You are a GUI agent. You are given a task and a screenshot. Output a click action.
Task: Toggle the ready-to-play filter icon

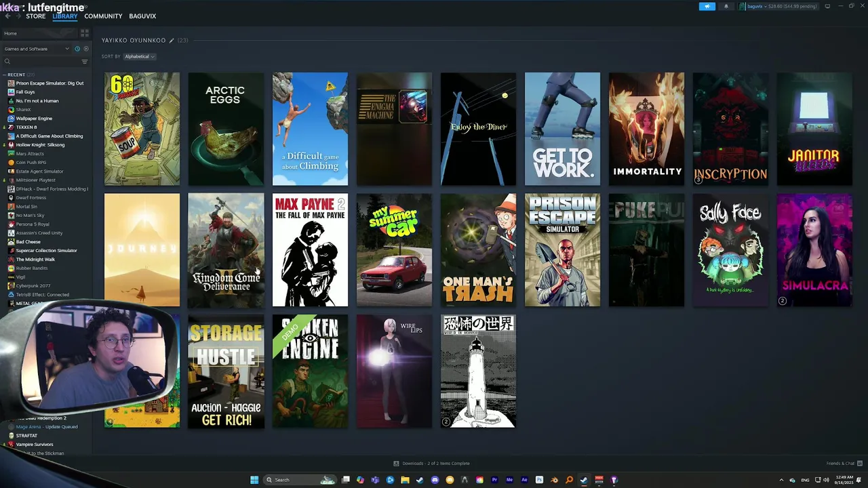pos(85,49)
